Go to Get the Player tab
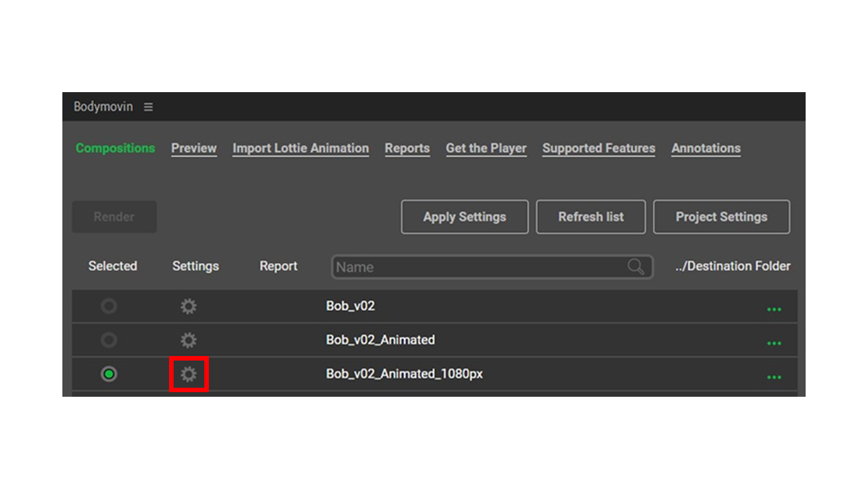This screenshot has width=868, height=488. [x=486, y=148]
